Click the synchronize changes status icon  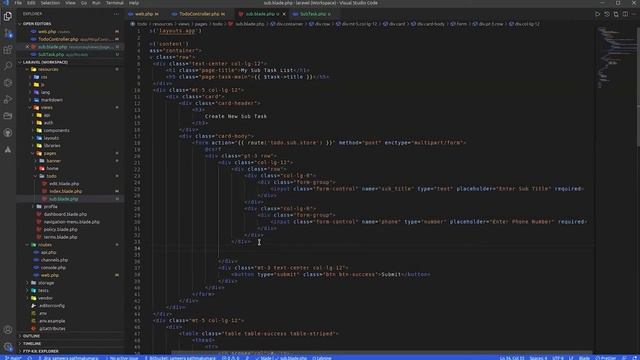30,358
